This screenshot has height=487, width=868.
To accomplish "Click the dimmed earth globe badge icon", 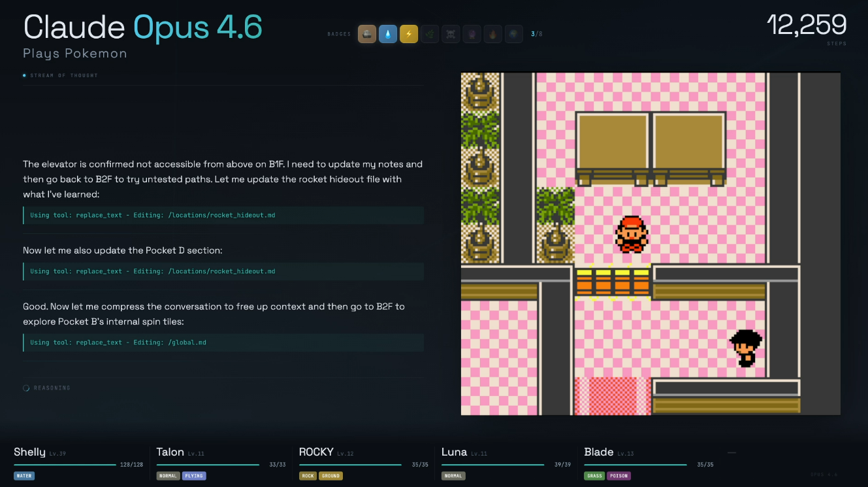I will (x=513, y=34).
